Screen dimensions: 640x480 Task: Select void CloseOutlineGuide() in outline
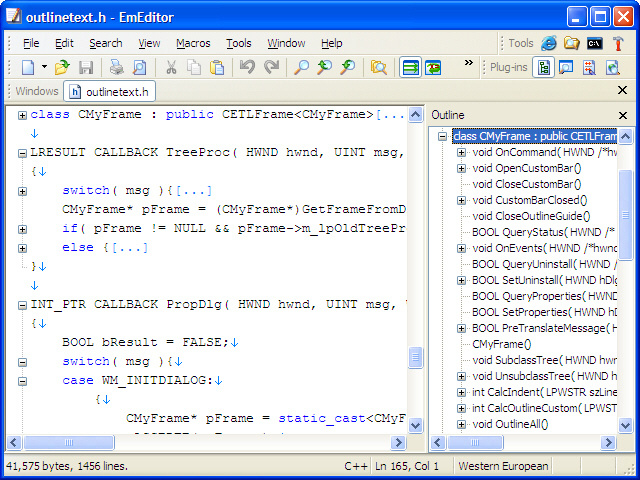click(530, 216)
